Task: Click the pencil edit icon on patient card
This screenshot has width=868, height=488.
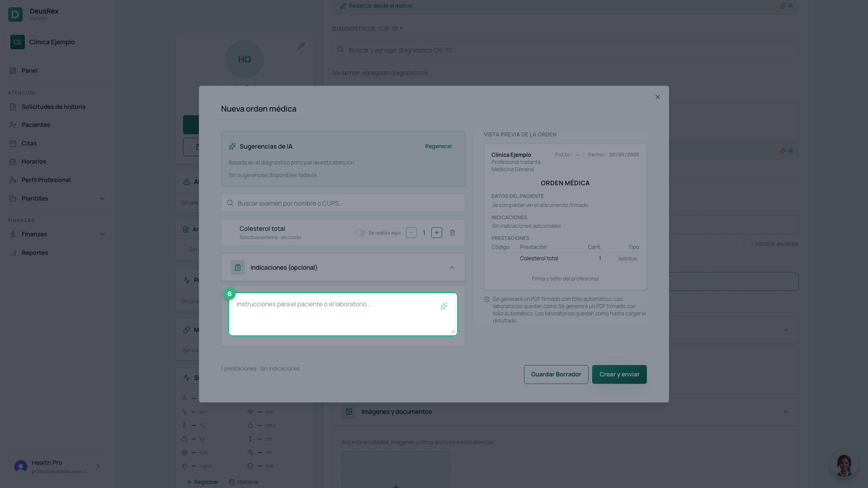Action: pos(302,46)
